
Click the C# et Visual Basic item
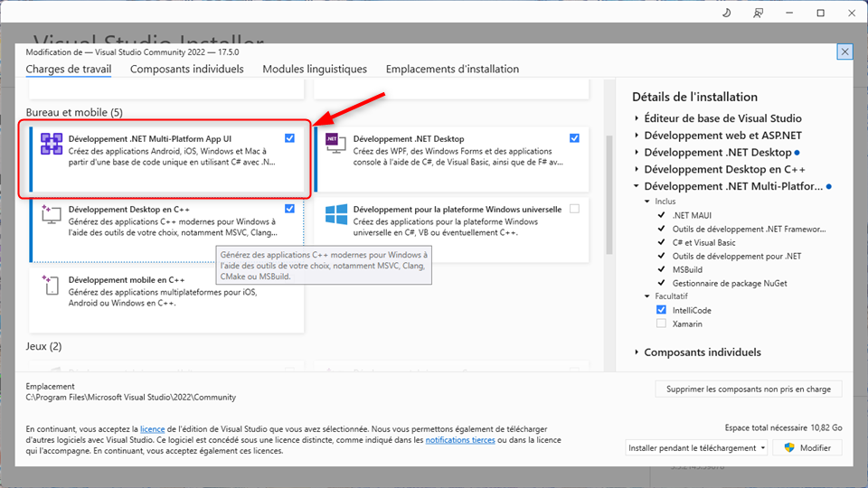(704, 242)
